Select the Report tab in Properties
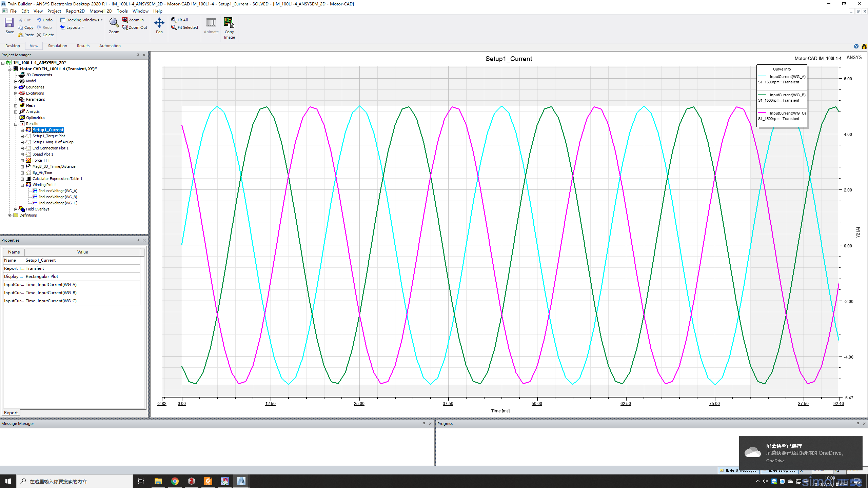Image resolution: width=868 pixels, height=488 pixels. coord(11,412)
